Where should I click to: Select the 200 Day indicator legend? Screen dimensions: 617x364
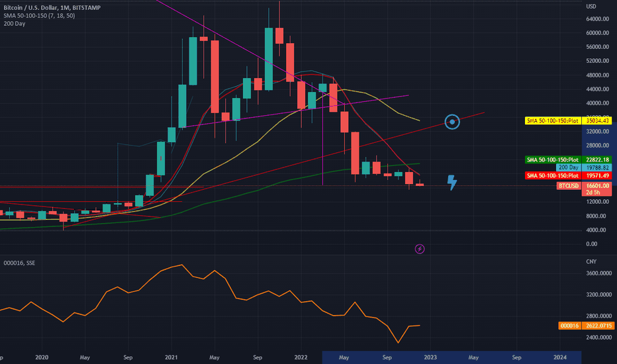tap(14, 24)
